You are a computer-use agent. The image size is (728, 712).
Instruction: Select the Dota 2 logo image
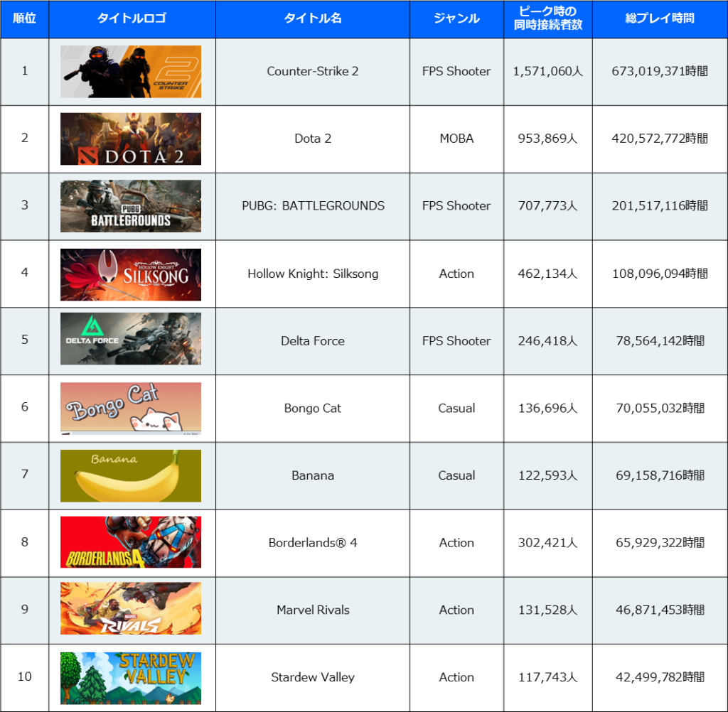[x=131, y=139]
